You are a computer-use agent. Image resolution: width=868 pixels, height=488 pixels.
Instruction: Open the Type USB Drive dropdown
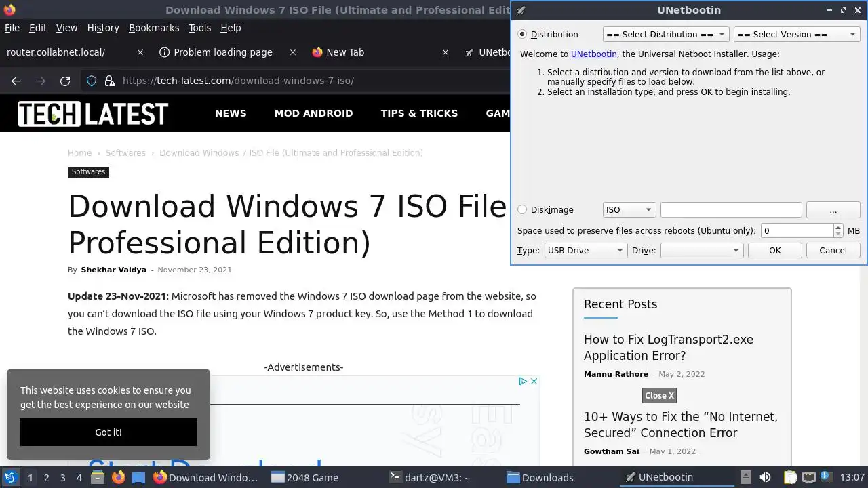point(586,251)
